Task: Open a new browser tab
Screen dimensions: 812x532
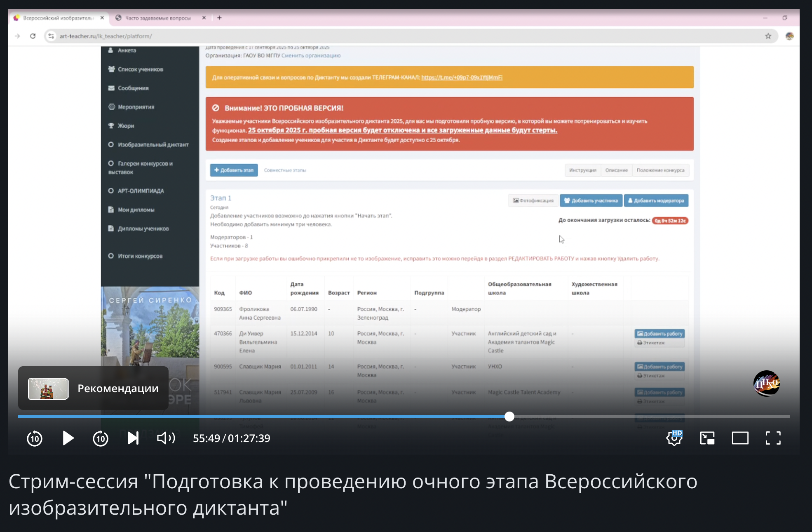Action: click(219, 18)
